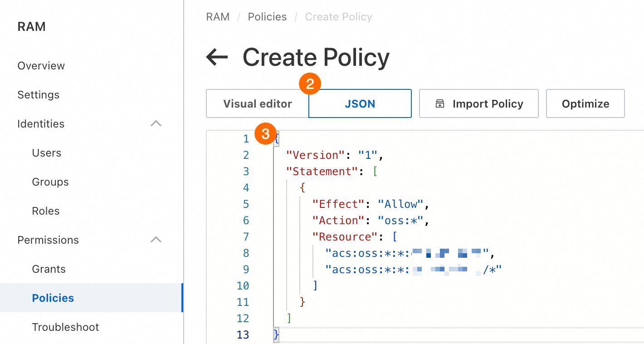Go to Users under Identities
This screenshot has width=644, height=344.
(46, 153)
